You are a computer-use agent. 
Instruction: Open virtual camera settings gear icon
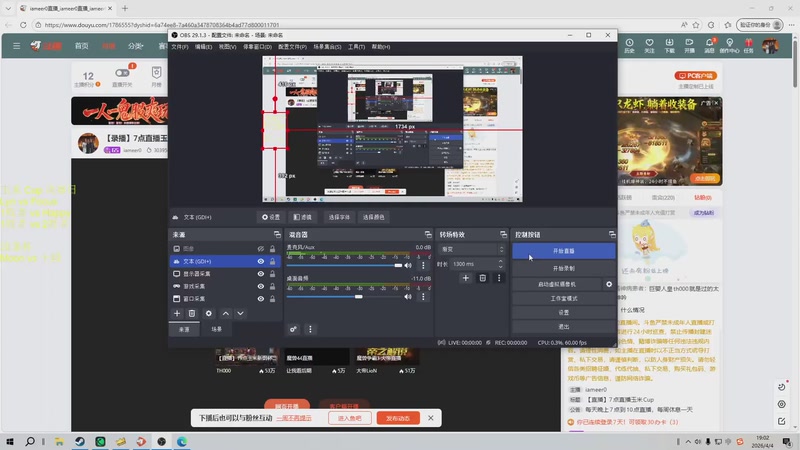[x=609, y=284]
